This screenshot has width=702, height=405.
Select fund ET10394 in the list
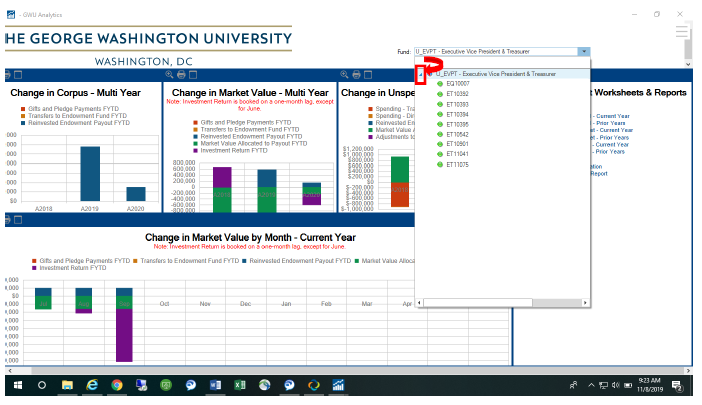(x=457, y=115)
